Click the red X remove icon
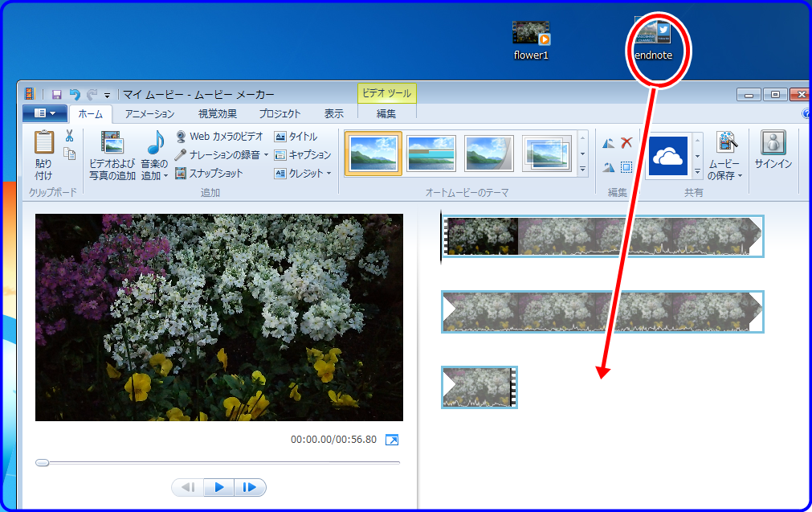 pyautogui.click(x=626, y=142)
